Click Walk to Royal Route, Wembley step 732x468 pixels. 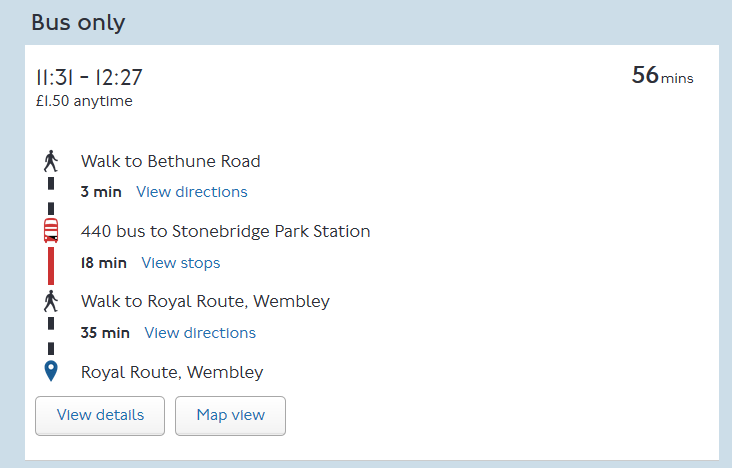(205, 301)
